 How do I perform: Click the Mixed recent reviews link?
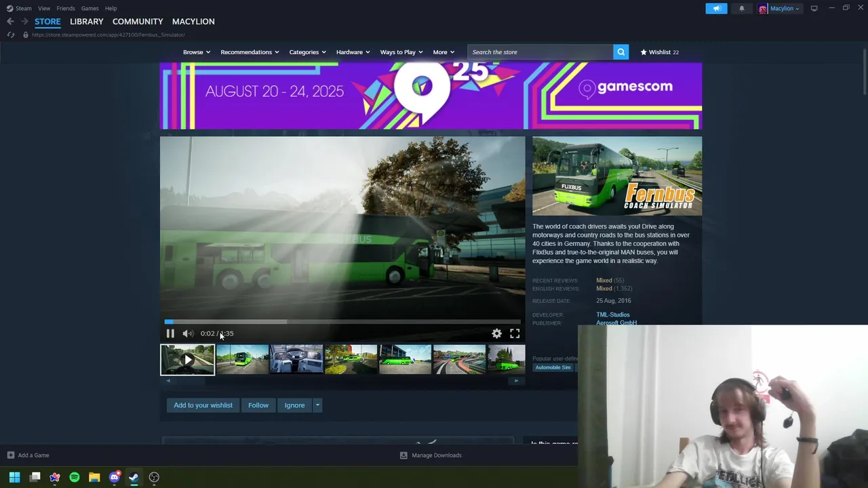coord(604,281)
